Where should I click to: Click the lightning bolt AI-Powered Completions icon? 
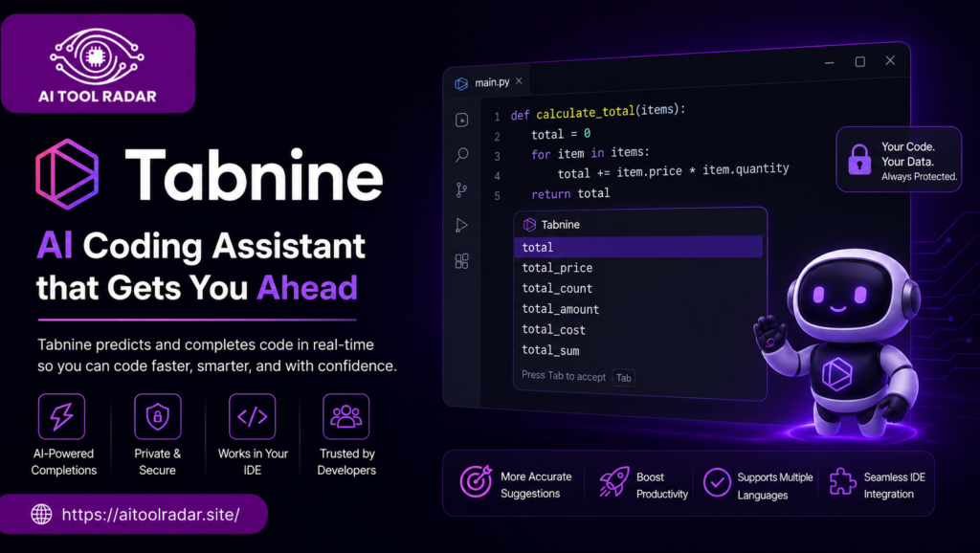coord(61,416)
